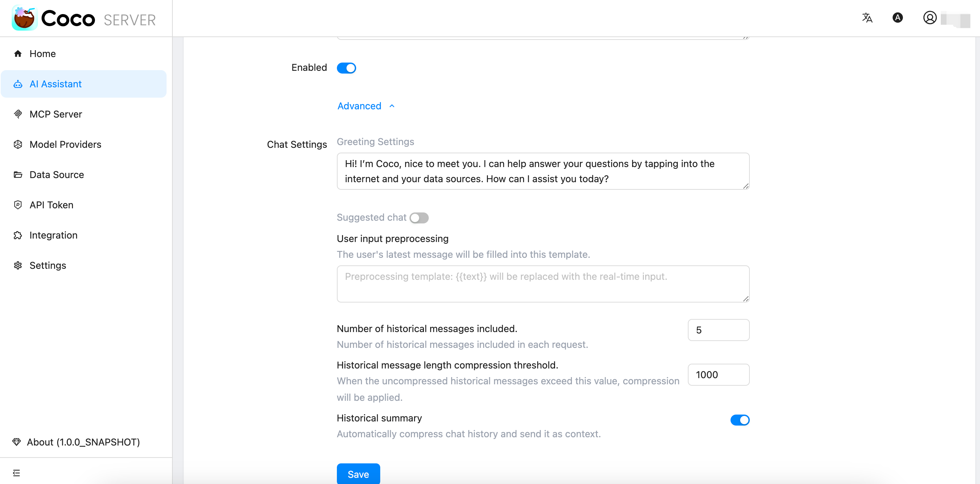Click the compression threshold field showing 1000

[718, 375]
